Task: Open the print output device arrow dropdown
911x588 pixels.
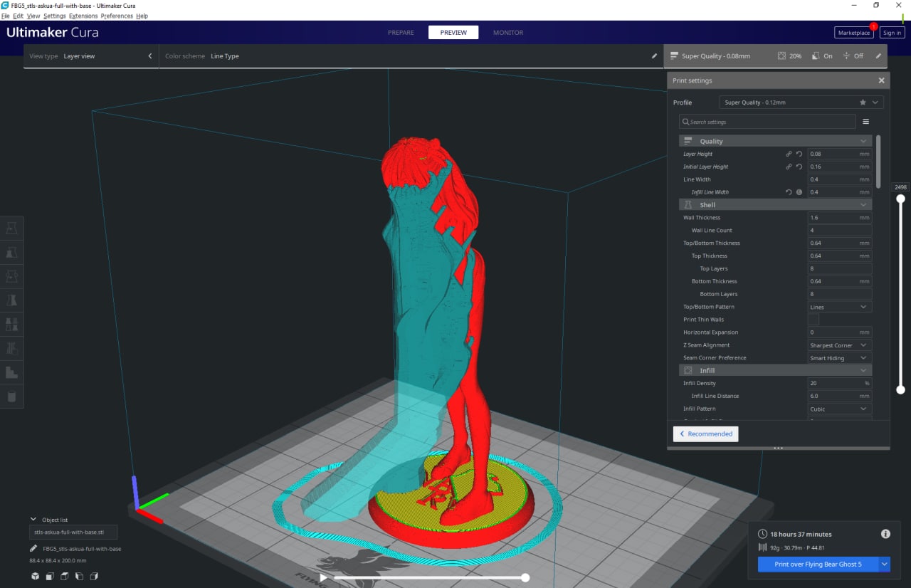Action: pyautogui.click(x=885, y=564)
